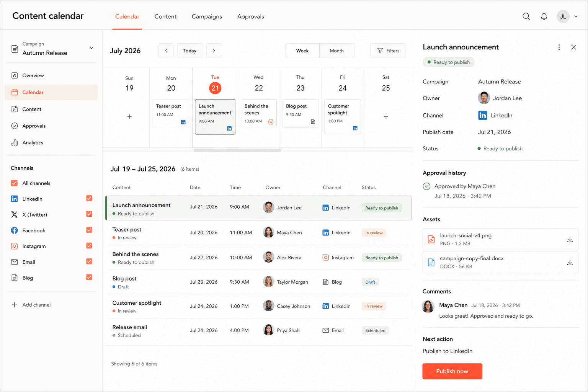The image size is (588, 392).
Task: Switch to the Calendar top tab
Action: (127, 16)
